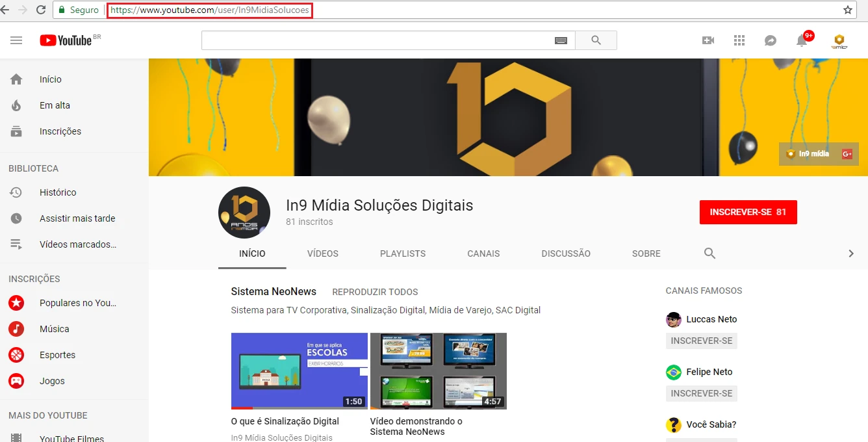The width and height of the screenshot is (868, 442).
Task: Click the Histórico clock-arrow icon
Action: [16, 192]
